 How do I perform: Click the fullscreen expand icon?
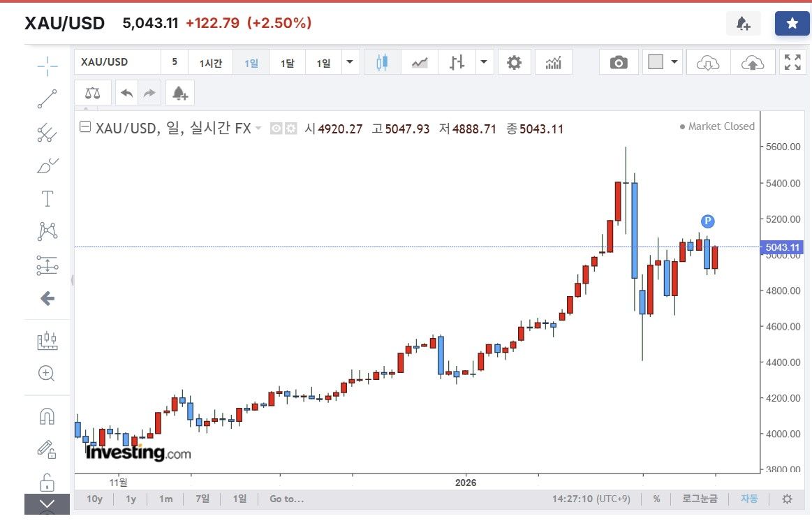pos(792,63)
